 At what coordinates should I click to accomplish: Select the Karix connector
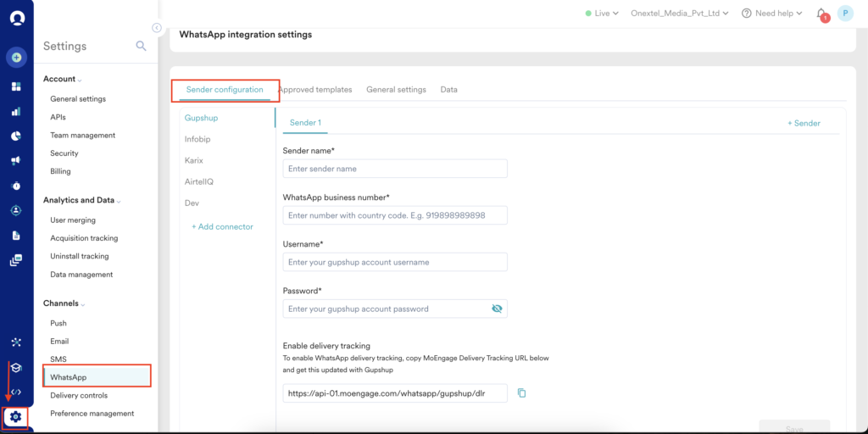click(194, 160)
